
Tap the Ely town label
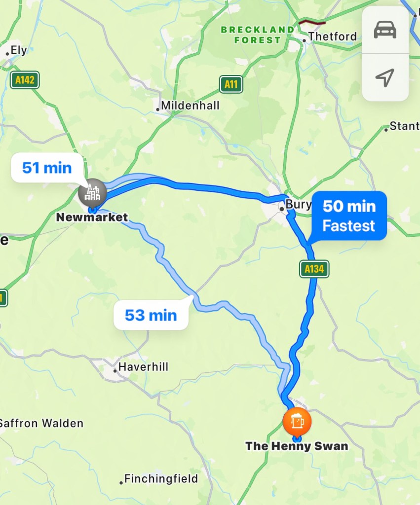(x=19, y=50)
